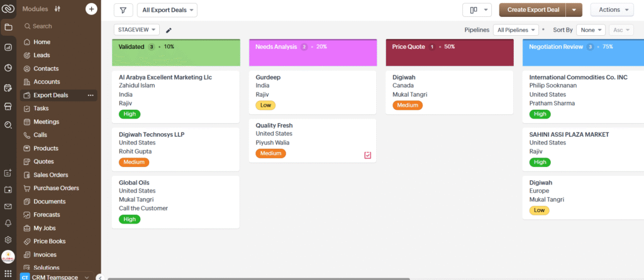Open the Kanban view switcher icon
The height and width of the screenshot is (280, 644).
pos(477,10)
